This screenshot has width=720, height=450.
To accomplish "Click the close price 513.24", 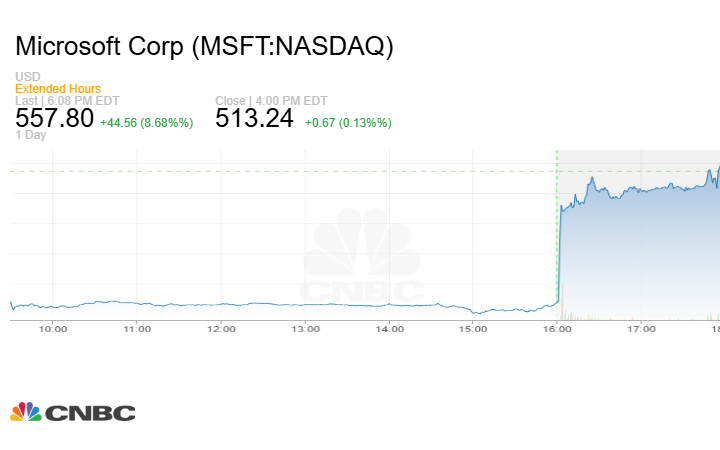I will [x=254, y=118].
